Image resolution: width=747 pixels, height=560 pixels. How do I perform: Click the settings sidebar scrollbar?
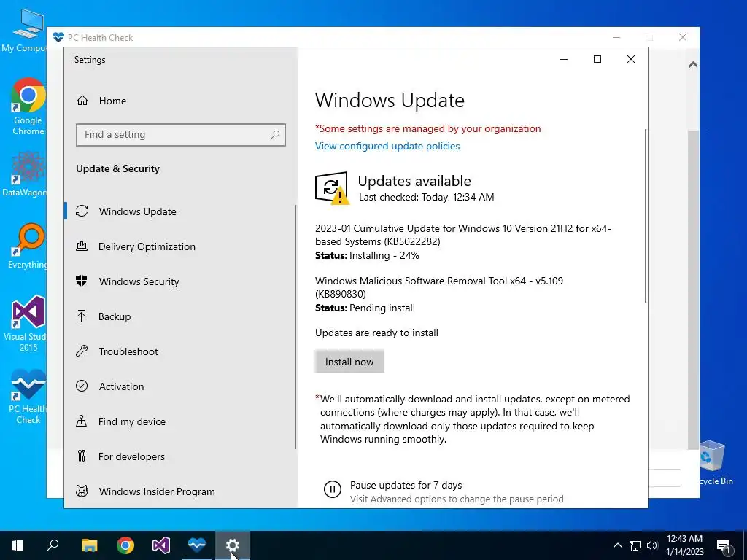(295, 327)
